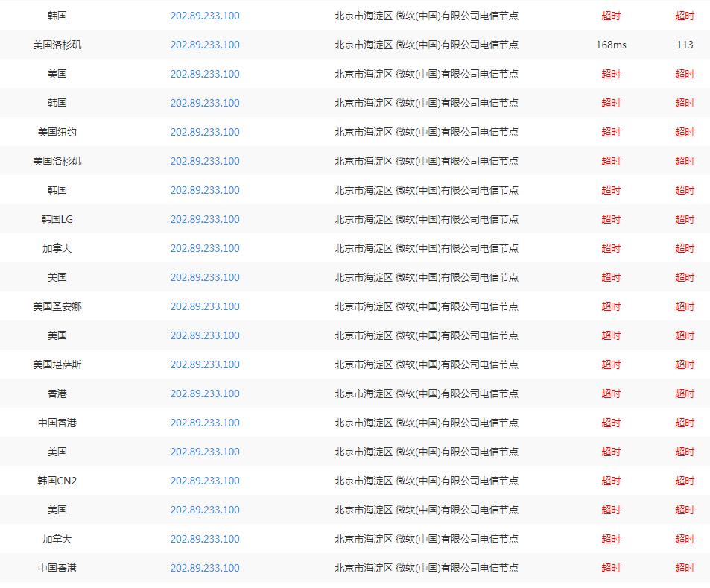Click the 美国洛杉矶 label in the 168ms row
This screenshot has height=588, width=710.
(x=57, y=45)
